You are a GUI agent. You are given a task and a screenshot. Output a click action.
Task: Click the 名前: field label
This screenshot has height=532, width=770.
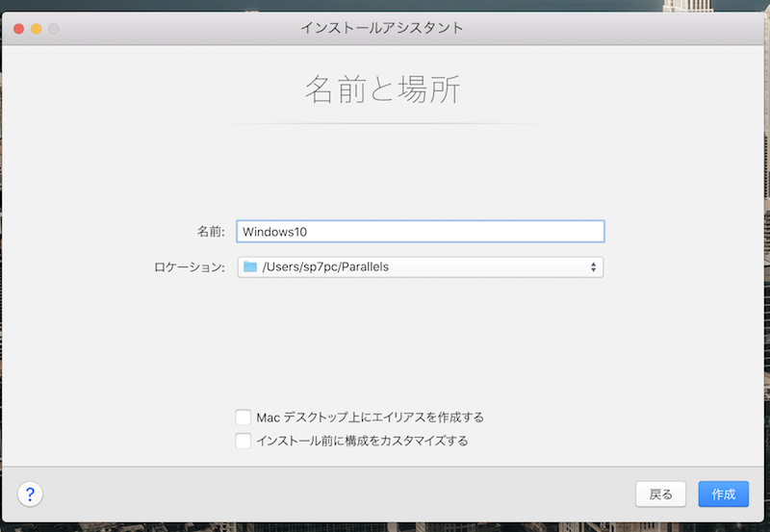[210, 232]
